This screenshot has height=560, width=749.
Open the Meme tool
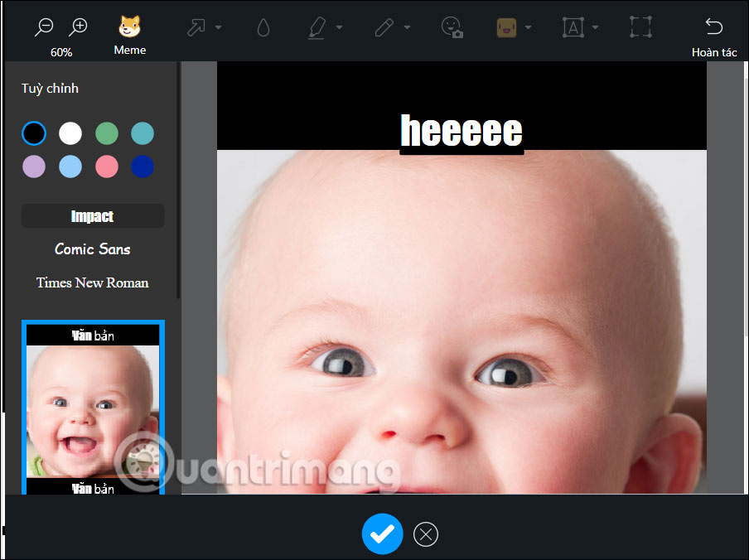[x=130, y=36]
